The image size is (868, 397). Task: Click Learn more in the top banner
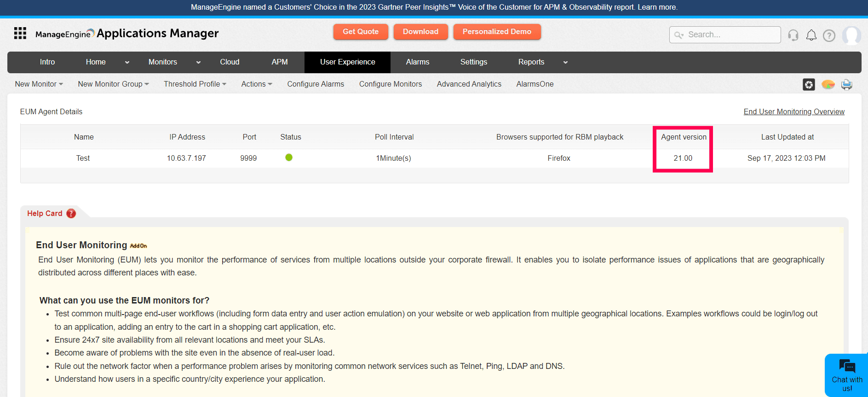pos(657,7)
